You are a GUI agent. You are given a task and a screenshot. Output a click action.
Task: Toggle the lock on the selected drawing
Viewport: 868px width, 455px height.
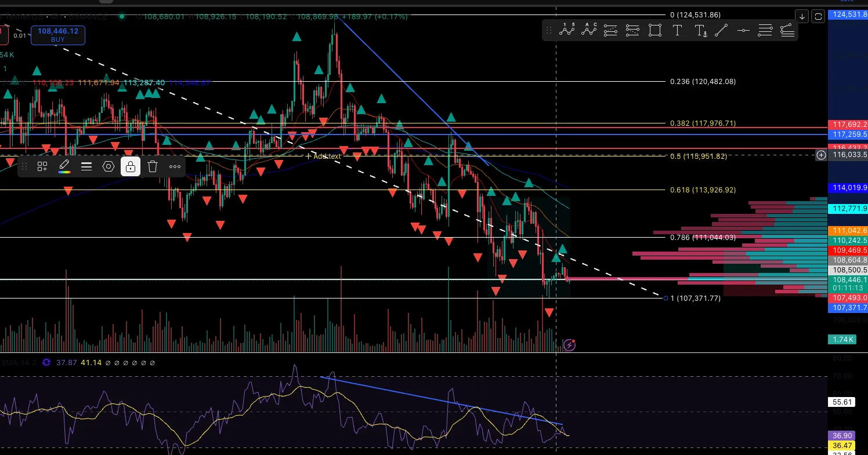(131, 167)
